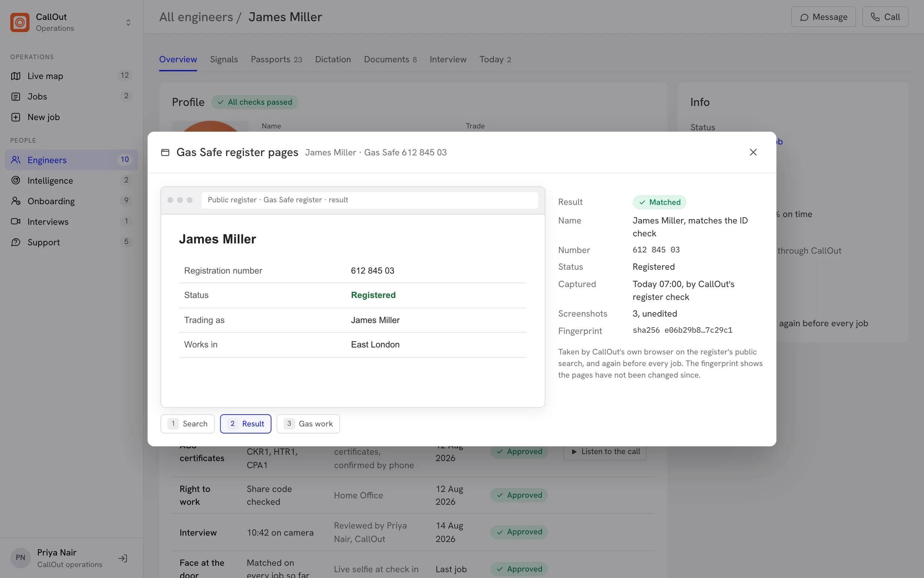Screen dimensions: 924x578
Task: Go to the All engineers breadcrumb
Action: tap(196, 17)
